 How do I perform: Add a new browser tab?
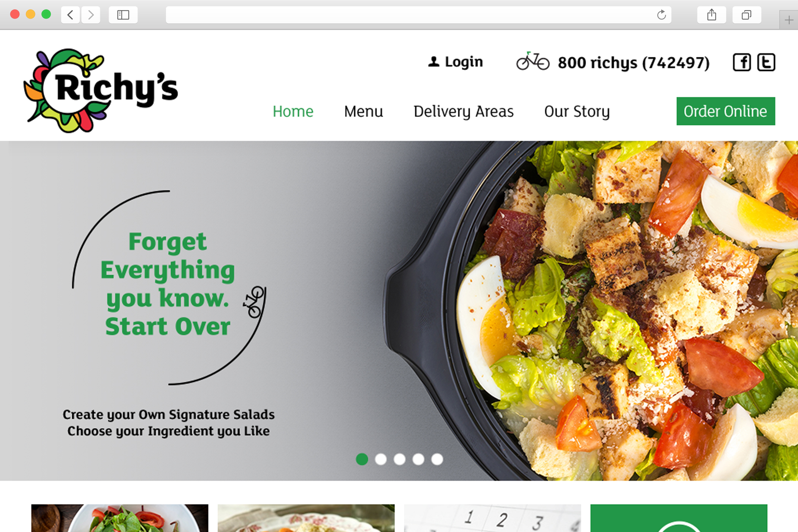(789, 20)
